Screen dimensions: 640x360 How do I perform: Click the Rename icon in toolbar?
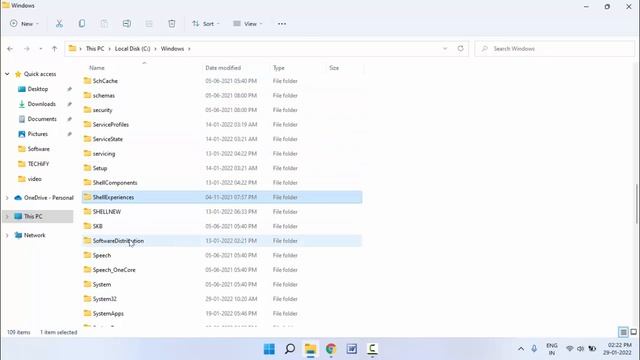coord(127,24)
